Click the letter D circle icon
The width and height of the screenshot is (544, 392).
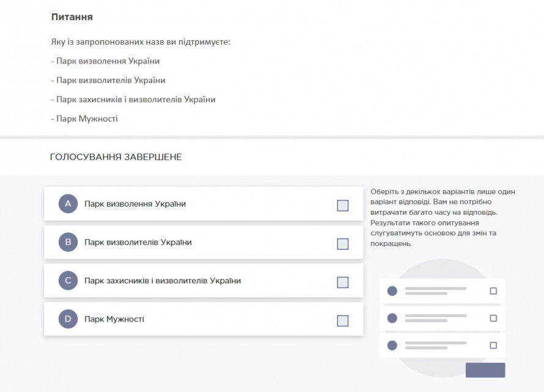click(x=68, y=319)
